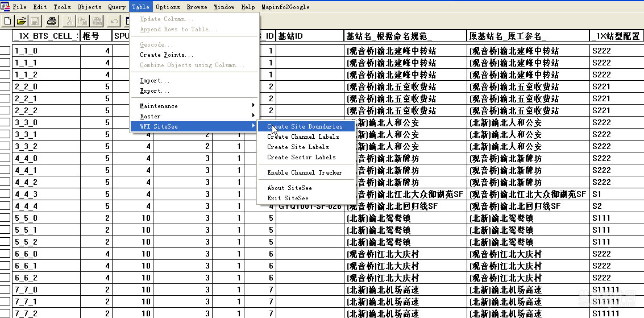The height and width of the screenshot is (318, 644).
Task: Choose the Geocode menu entry
Action: (194, 44)
